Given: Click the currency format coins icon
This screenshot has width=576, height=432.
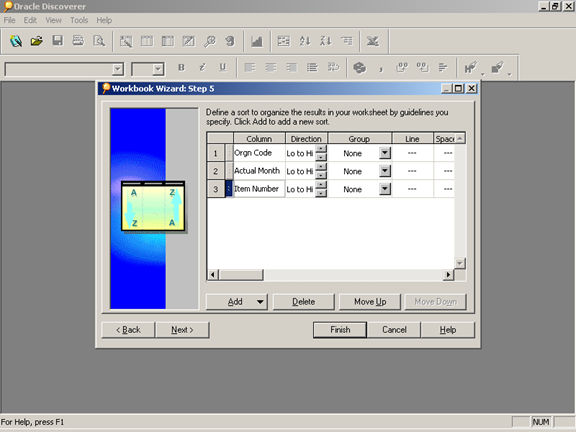Looking at the screenshot, I should pos(360,68).
